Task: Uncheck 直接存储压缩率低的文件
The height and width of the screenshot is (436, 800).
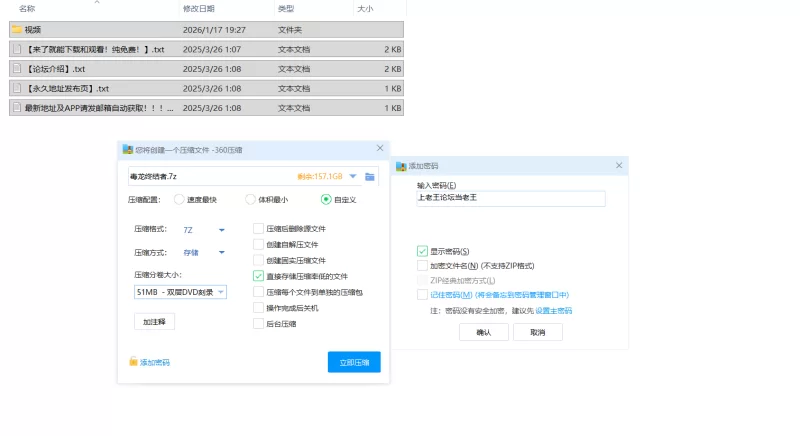Action: 258,276
